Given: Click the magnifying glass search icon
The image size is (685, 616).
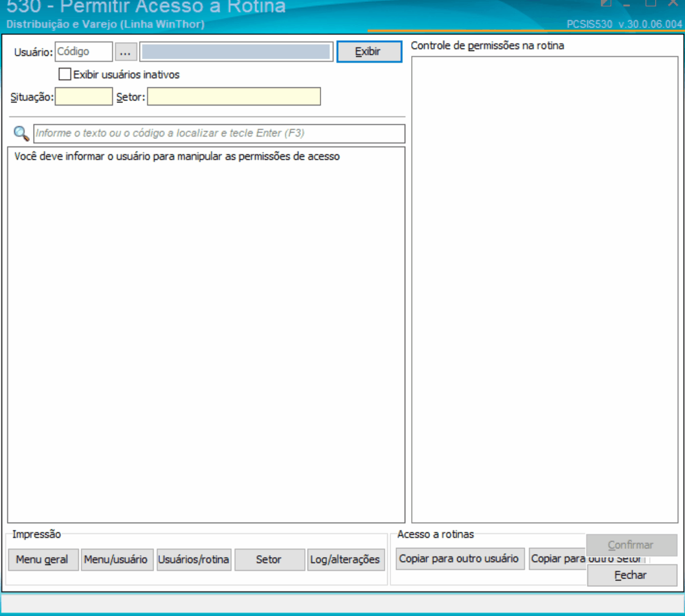Looking at the screenshot, I should (x=21, y=133).
